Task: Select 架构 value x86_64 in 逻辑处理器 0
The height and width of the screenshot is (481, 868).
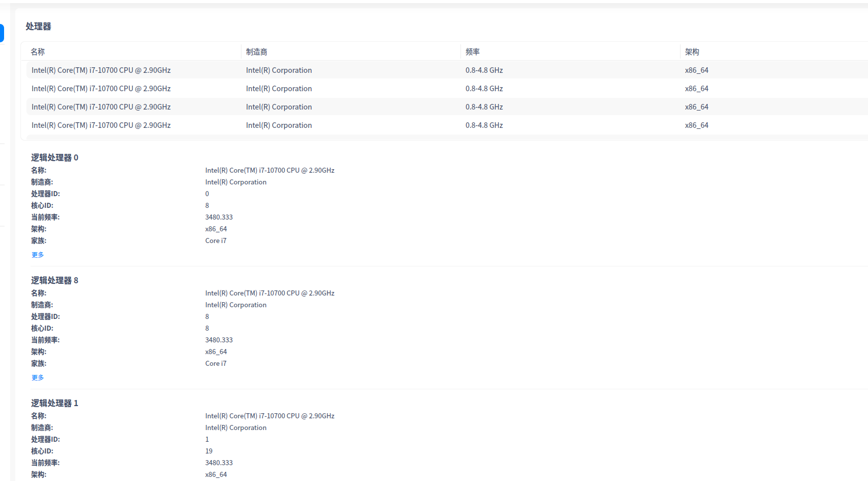Action: pyautogui.click(x=216, y=229)
